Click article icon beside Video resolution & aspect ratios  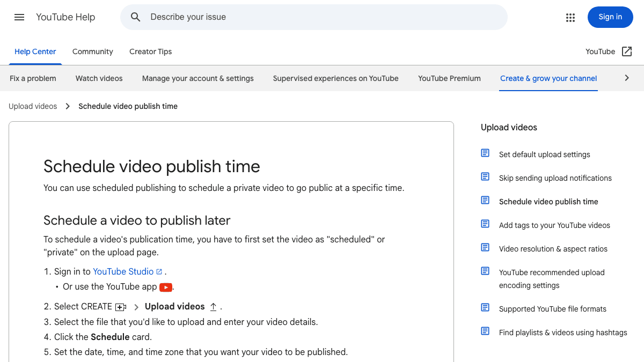485,248
